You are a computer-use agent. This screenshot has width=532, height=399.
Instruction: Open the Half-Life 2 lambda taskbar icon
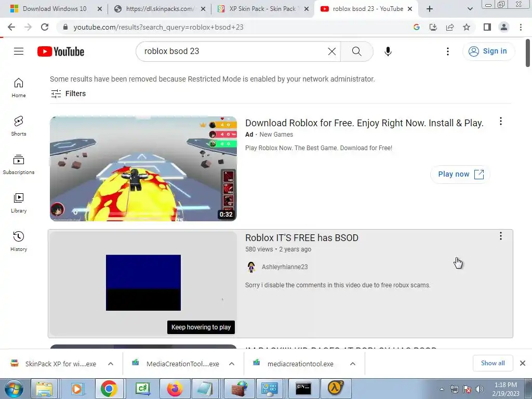[x=336, y=389]
